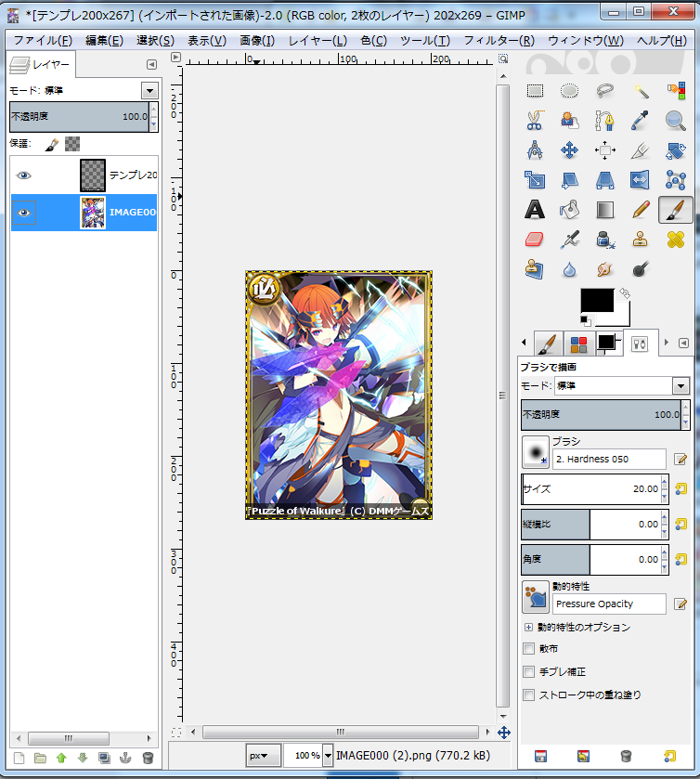The height and width of the screenshot is (779, 700).
Task: Select the Zoom magnifier tool
Action: (x=676, y=120)
